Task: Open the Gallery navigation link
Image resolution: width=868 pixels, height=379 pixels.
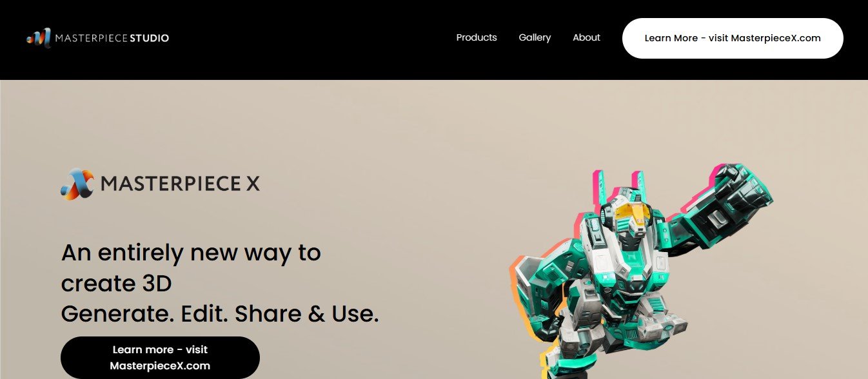Action: (x=535, y=37)
